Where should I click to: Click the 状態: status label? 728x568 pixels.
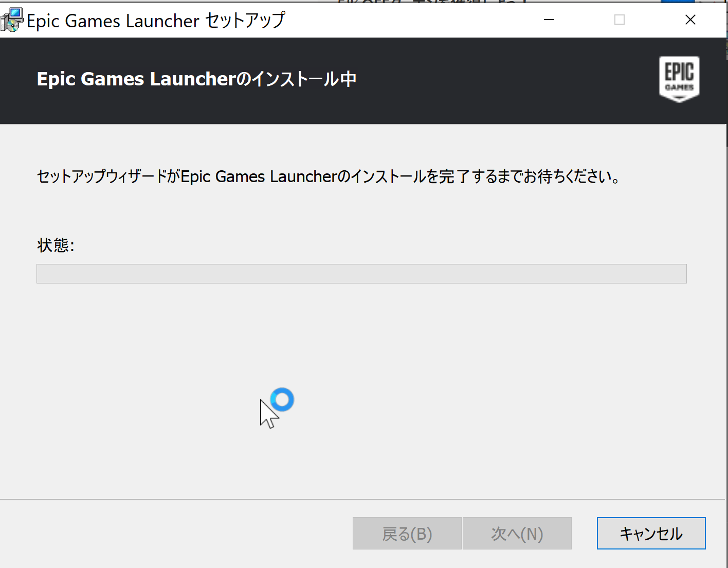pyautogui.click(x=56, y=245)
